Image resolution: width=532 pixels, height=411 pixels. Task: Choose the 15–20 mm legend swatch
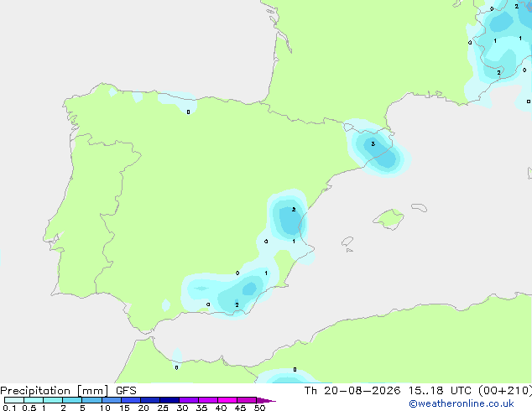click(131, 400)
